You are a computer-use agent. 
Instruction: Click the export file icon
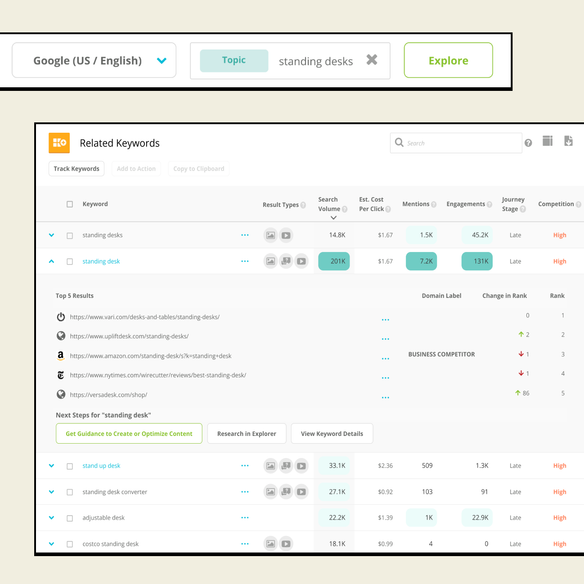point(568,141)
